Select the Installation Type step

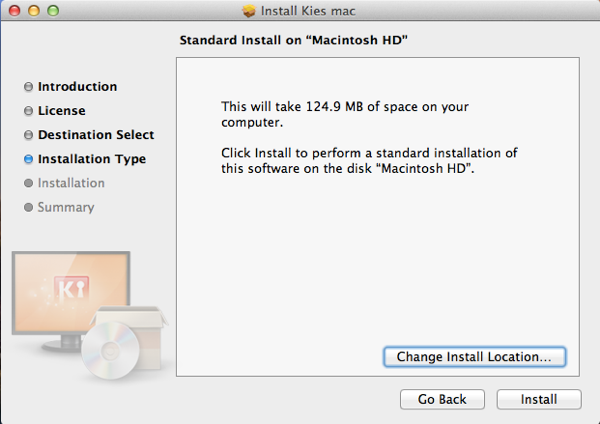point(92,159)
